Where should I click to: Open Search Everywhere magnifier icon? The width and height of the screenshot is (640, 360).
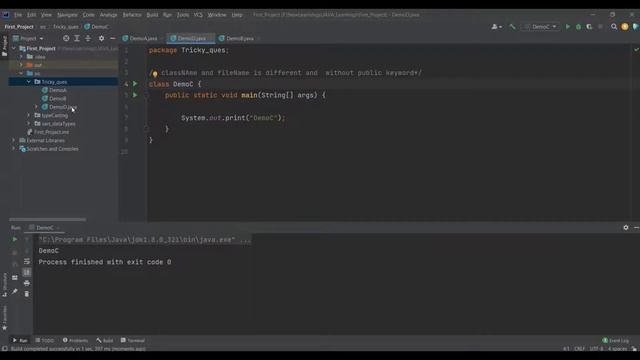(x=614, y=27)
